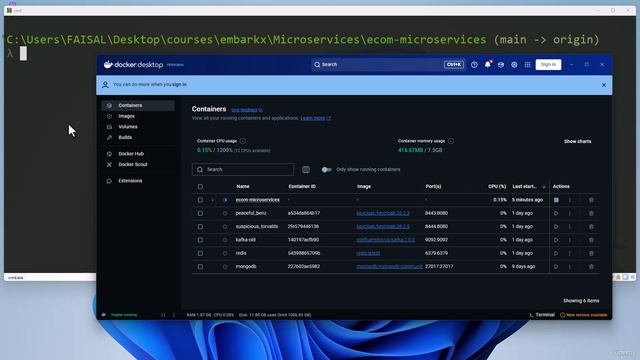640x360 pixels.
Task: Click the Container memory usage info icon
Action: [x=451, y=141]
